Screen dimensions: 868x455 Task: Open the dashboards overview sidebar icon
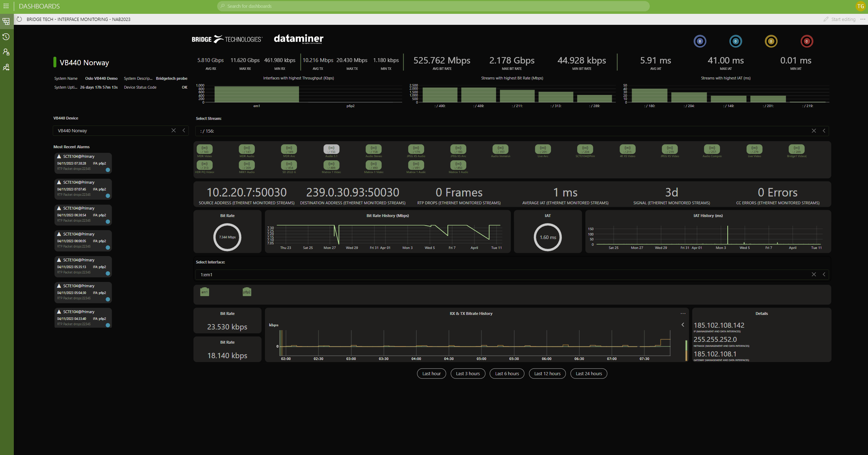tap(6, 21)
